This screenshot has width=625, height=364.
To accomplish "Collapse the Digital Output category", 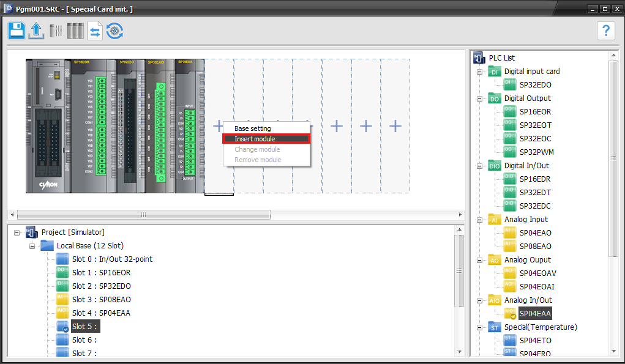I will (479, 98).
